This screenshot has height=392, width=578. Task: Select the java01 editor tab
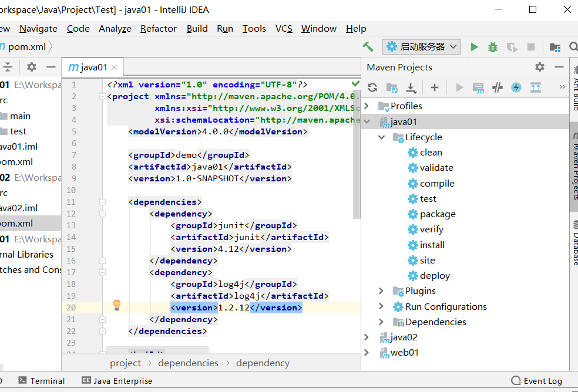(92, 67)
